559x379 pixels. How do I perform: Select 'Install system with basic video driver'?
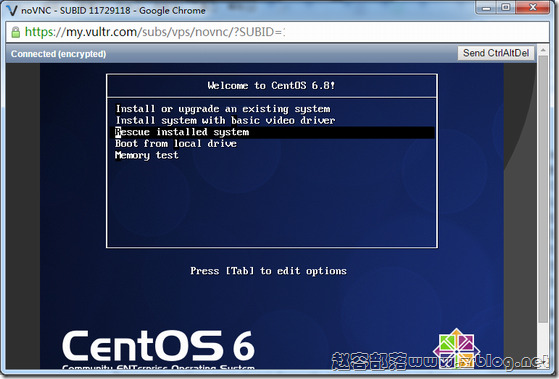coord(225,120)
